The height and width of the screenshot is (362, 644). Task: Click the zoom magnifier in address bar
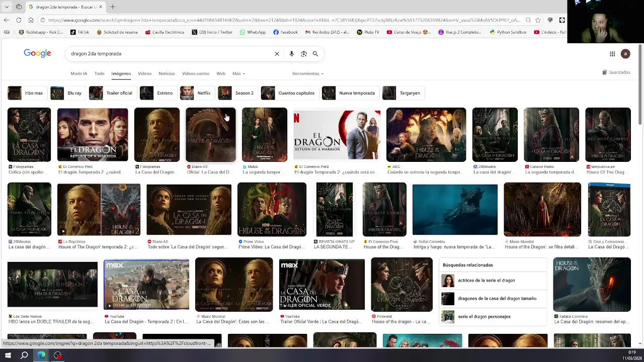[x=528, y=20]
